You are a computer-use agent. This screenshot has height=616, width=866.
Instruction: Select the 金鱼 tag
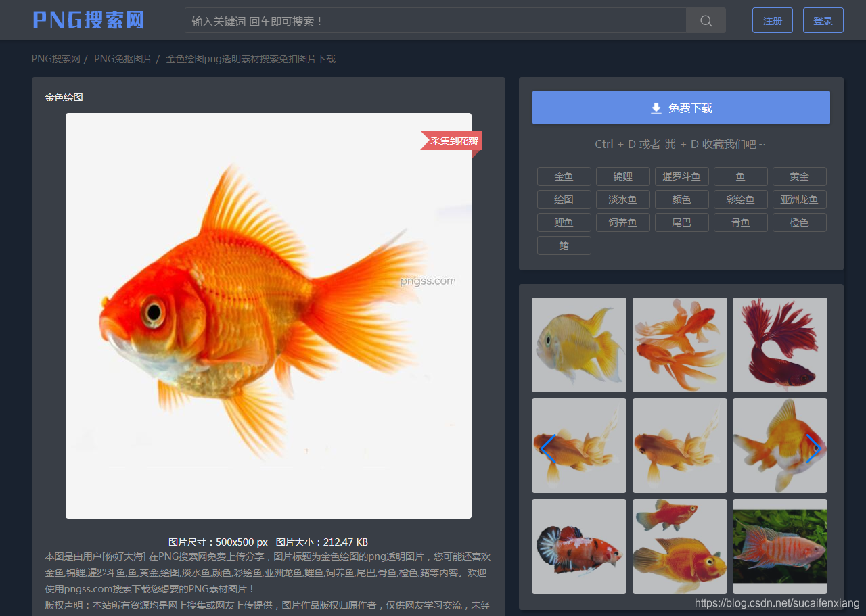[x=564, y=176]
